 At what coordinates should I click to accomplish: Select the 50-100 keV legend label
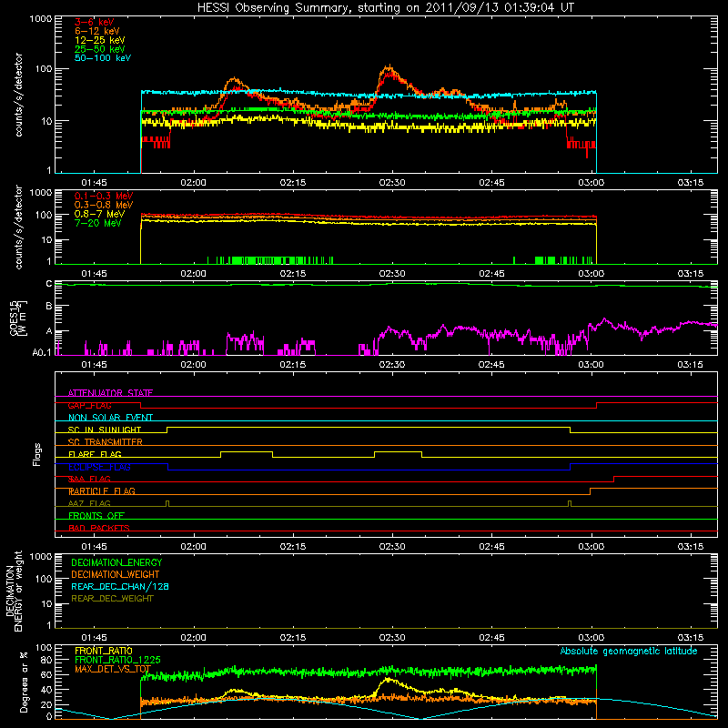pyautogui.click(x=103, y=58)
